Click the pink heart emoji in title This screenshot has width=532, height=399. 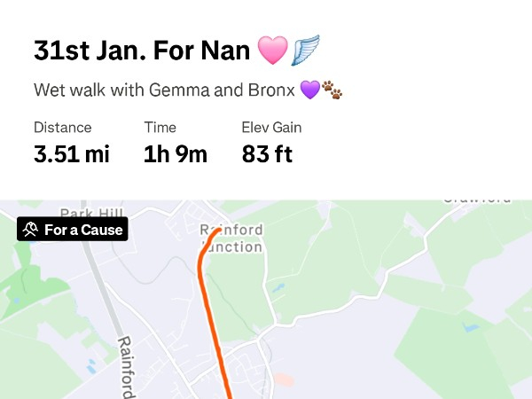(272, 51)
